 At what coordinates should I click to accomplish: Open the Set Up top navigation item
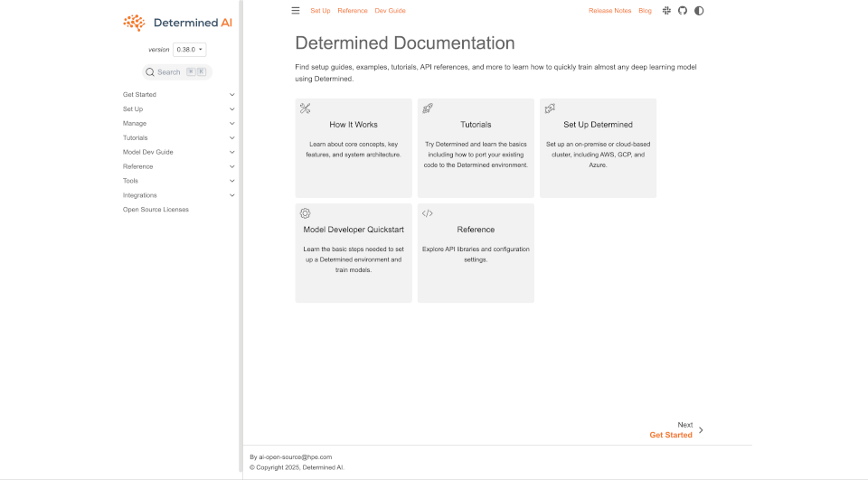click(x=320, y=11)
